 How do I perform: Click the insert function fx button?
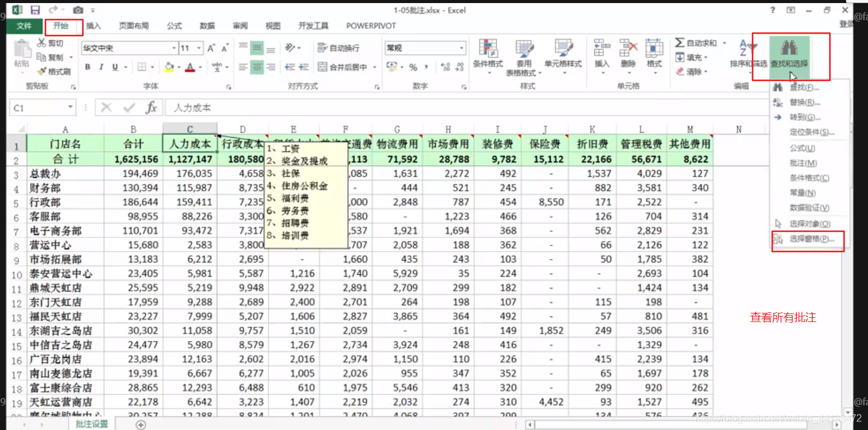click(x=151, y=107)
